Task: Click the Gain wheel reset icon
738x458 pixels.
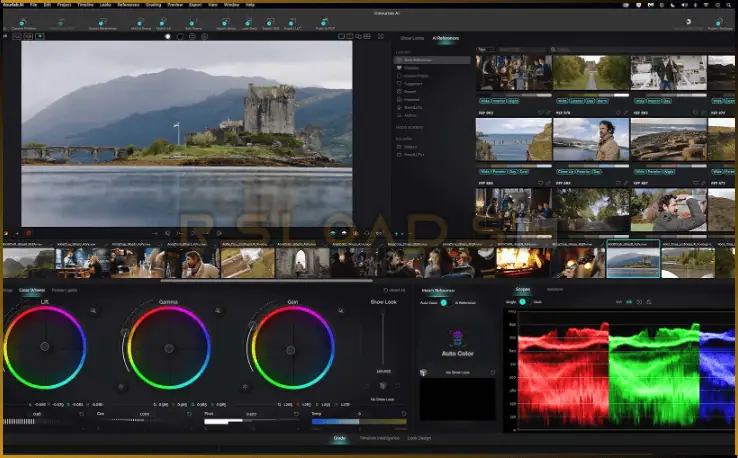Action: (x=245, y=386)
